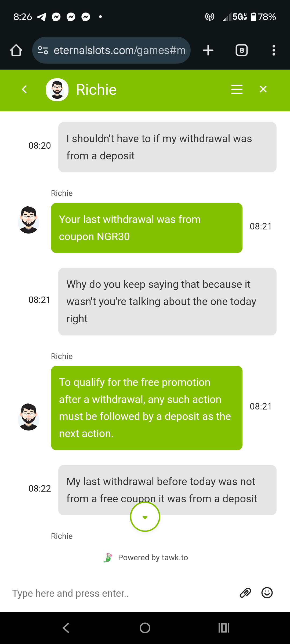Screen dimensions: 290x644
Task: Tap Richie's avatar in chat header
Action: pos(57,90)
